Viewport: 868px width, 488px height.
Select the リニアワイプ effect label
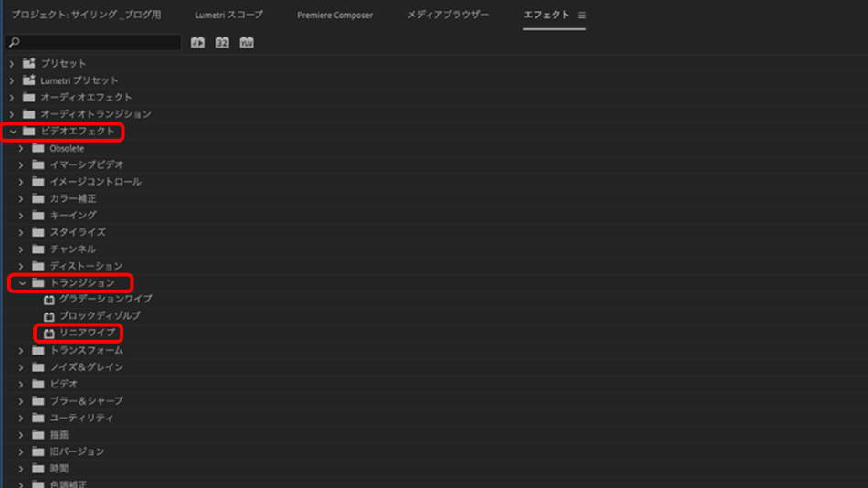point(88,333)
